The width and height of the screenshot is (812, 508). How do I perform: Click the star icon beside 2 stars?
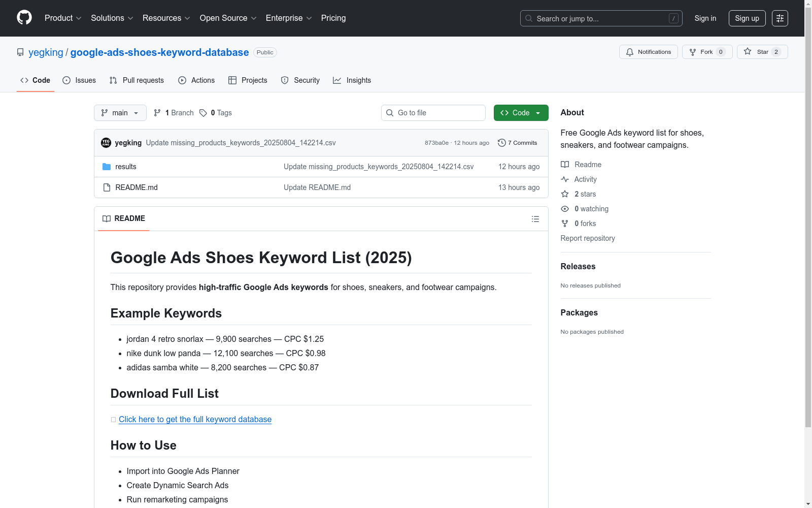click(x=565, y=194)
